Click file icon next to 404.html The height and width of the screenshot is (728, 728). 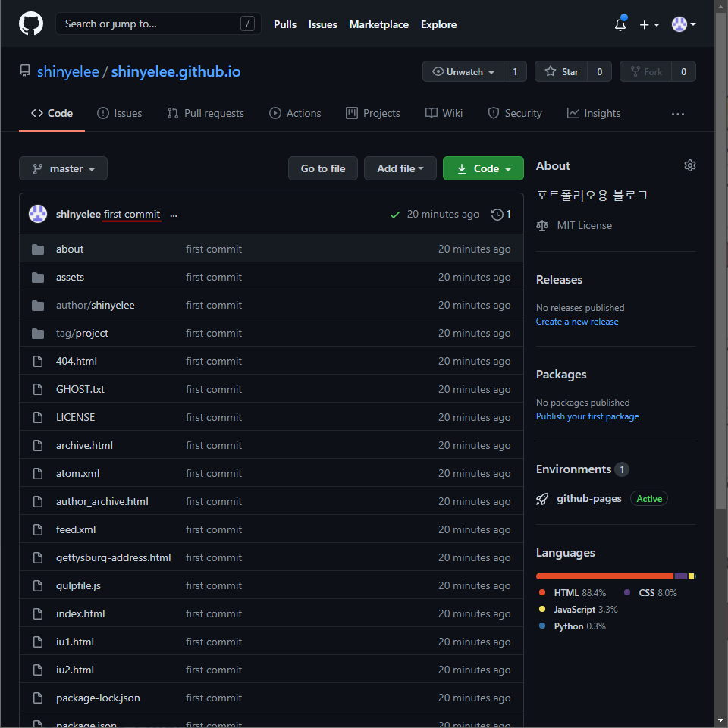point(38,361)
